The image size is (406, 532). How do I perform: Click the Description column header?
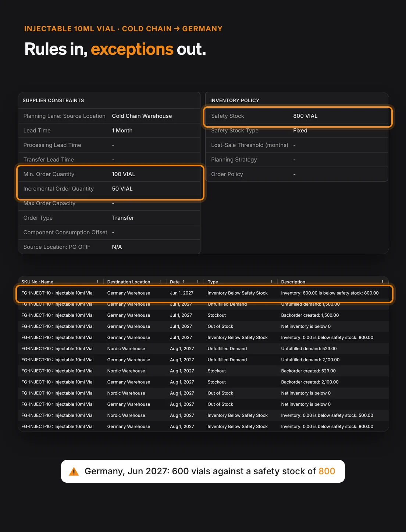coord(293,282)
